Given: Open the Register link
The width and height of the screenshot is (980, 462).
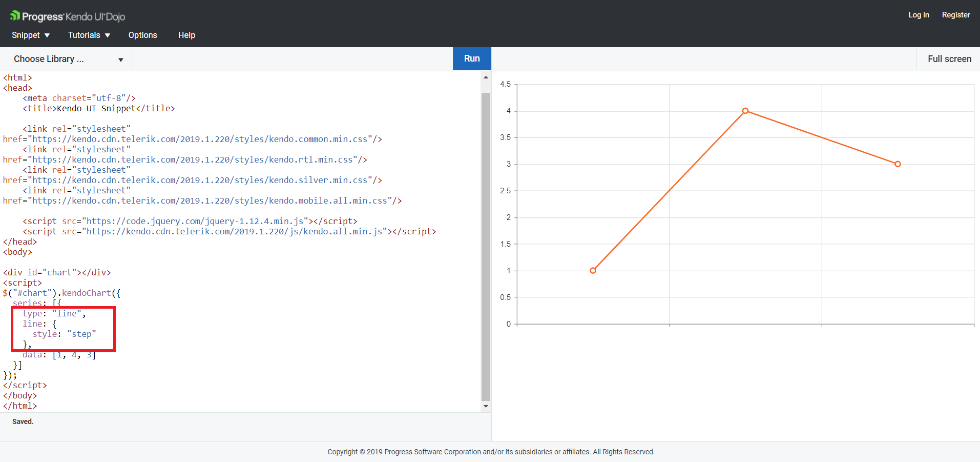Looking at the screenshot, I should (956, 15).
